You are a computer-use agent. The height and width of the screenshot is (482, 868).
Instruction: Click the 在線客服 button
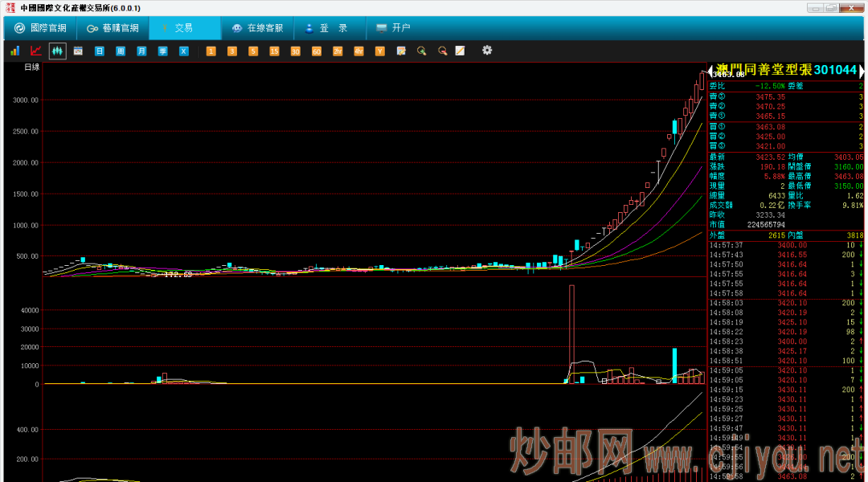pos(257,28)
